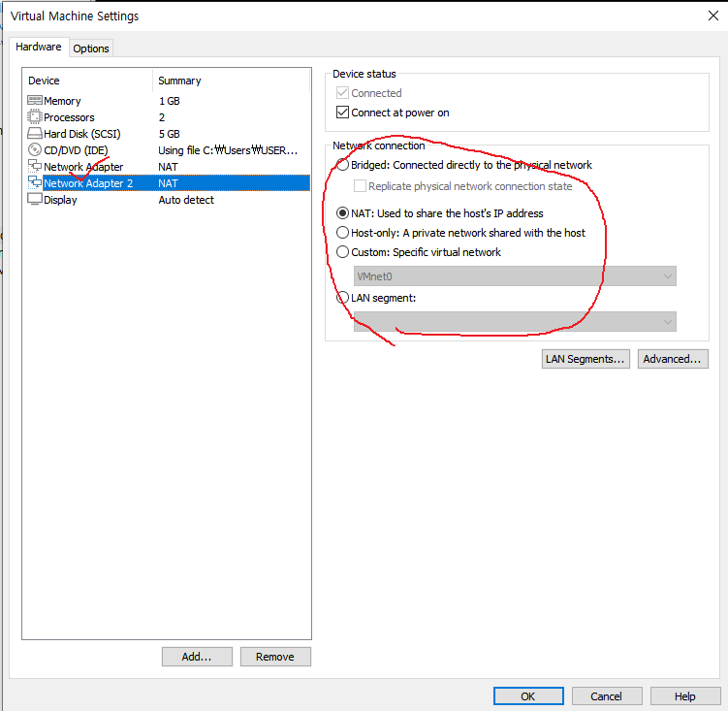The image size is (728, 711).
Task: Click the Memory device icon
Action: click(35, 100)
